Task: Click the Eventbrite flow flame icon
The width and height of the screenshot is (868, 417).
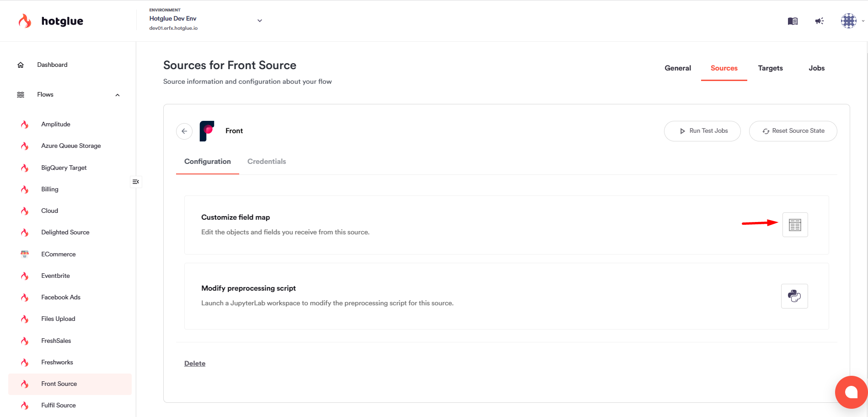Action: click(25, 276)
